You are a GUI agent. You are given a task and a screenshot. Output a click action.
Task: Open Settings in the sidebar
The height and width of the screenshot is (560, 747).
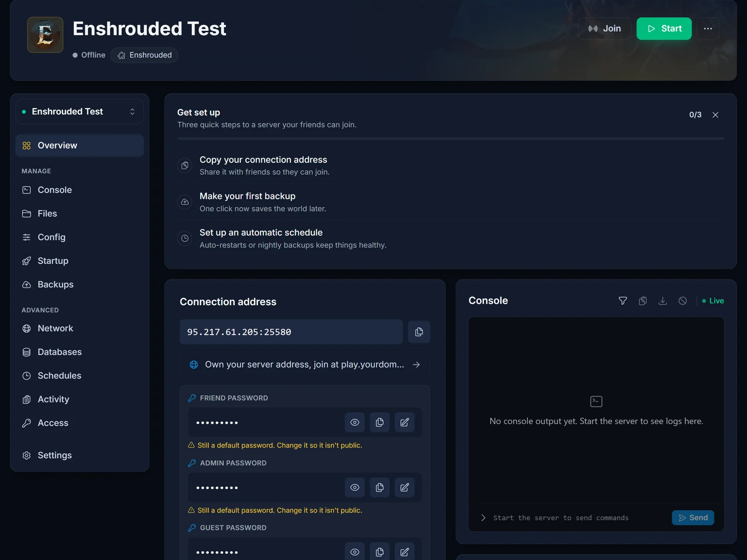80,455
